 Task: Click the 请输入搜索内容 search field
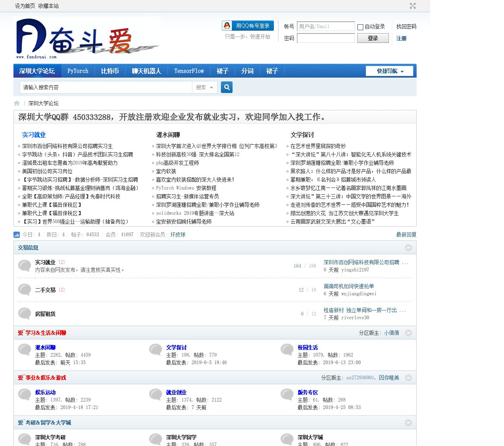coord(106,87)
